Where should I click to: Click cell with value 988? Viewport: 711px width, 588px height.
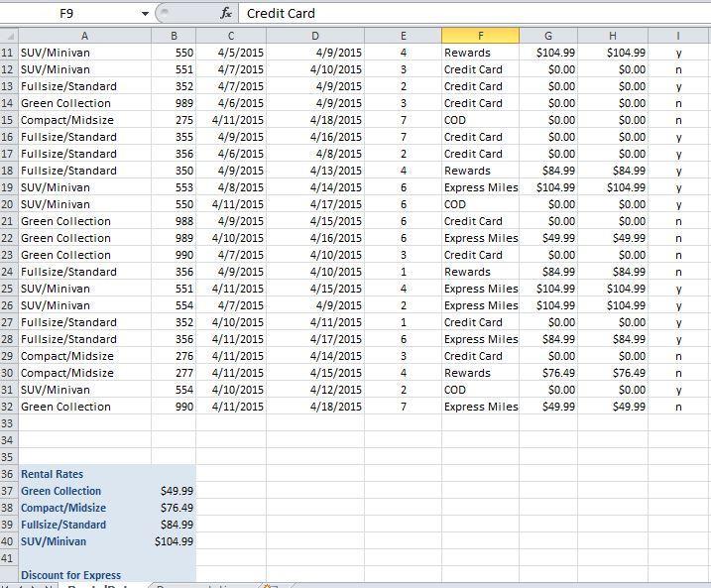click(174, 221)
